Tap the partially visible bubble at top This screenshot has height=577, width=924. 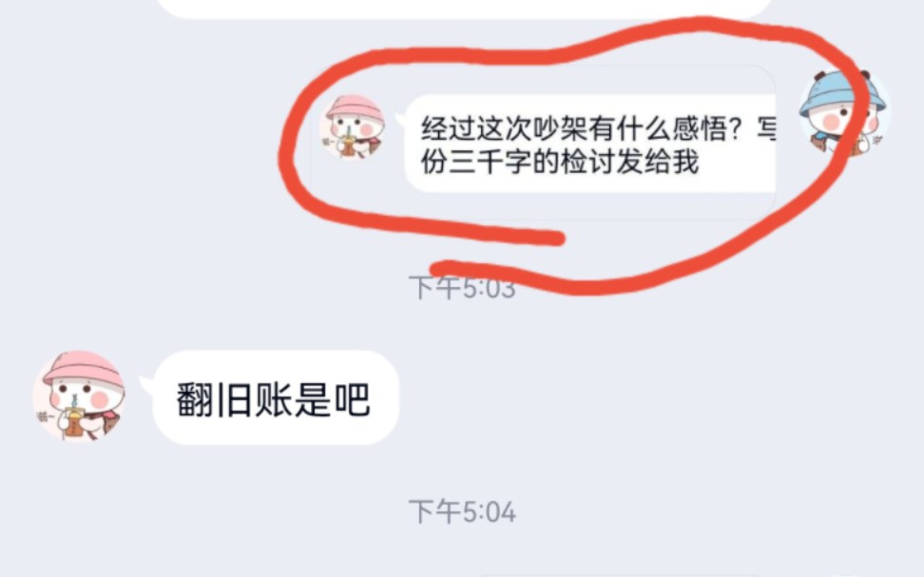click(x=466, y=9)
